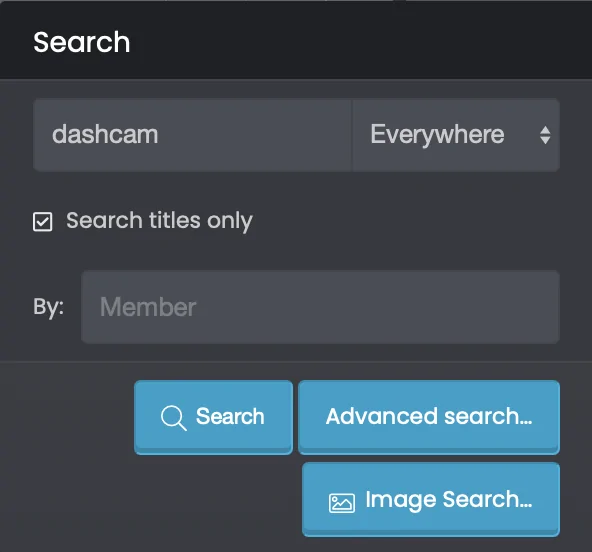Click the Search panel heading
Viewport: 592px width, 552px height.
point(82,42)
